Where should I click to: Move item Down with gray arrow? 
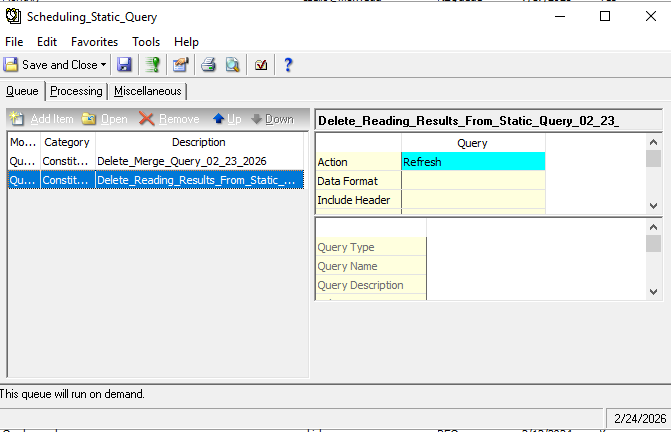point(273,119)
